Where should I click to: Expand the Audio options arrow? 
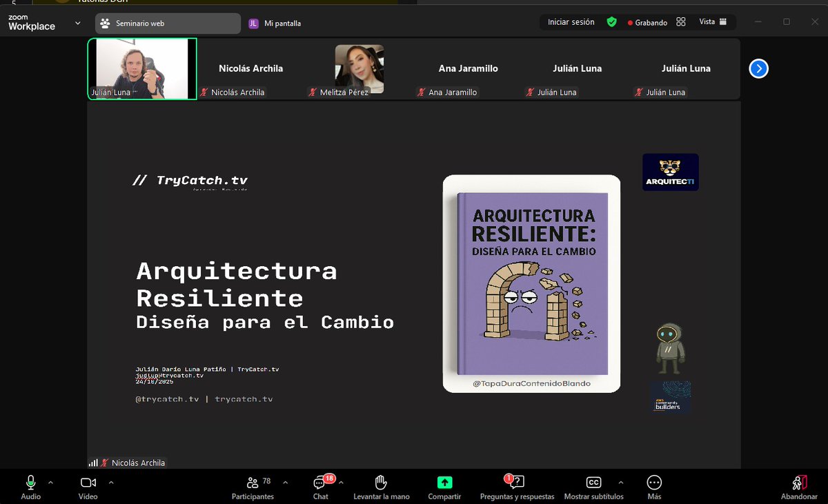[50, 483]
